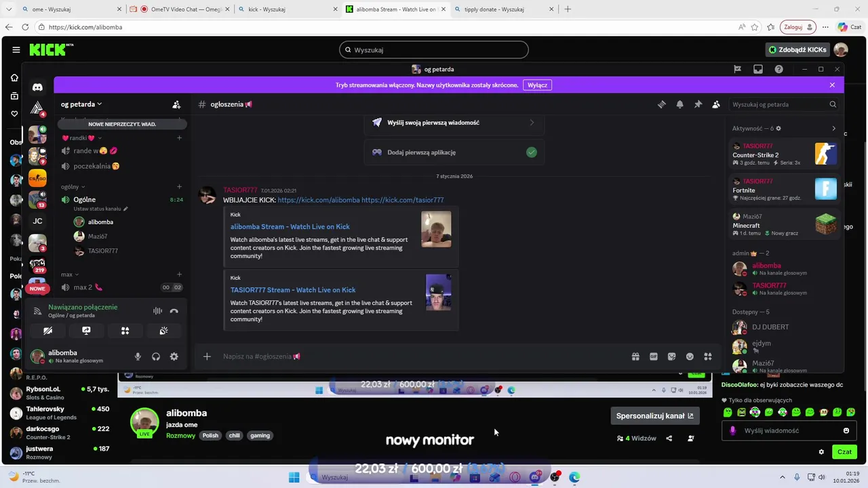The width and height of the screenshot is (868, 488).
Task: Turn off streamer mode with Wyłącz button
Action: tap(537, 85)
